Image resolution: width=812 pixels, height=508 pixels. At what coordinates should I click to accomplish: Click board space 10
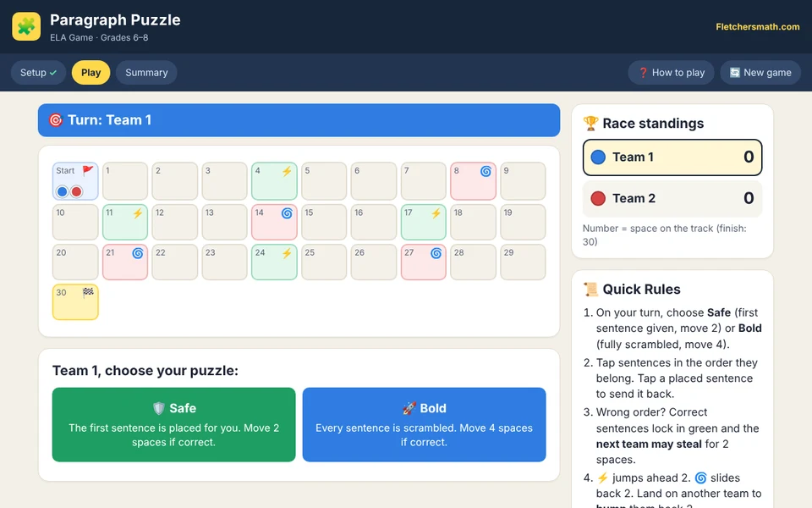75,222
